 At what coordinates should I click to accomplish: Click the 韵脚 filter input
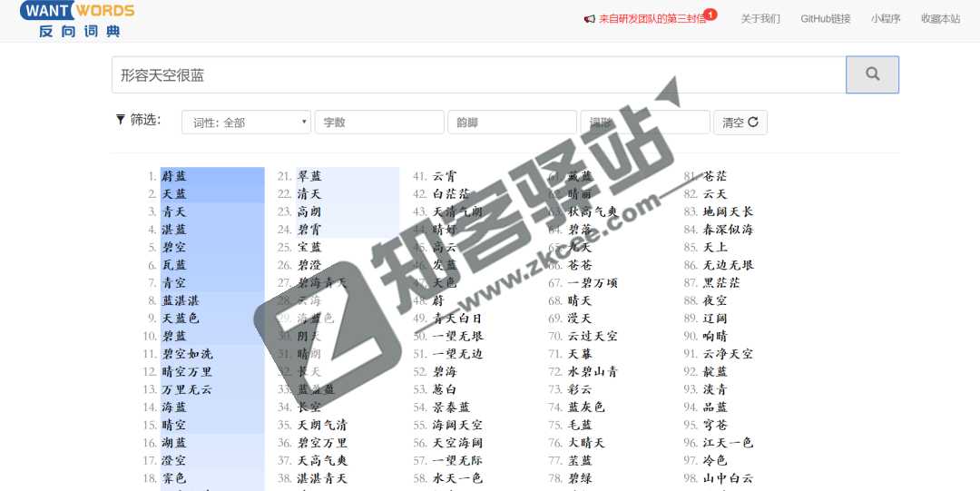tap(512, 123)
